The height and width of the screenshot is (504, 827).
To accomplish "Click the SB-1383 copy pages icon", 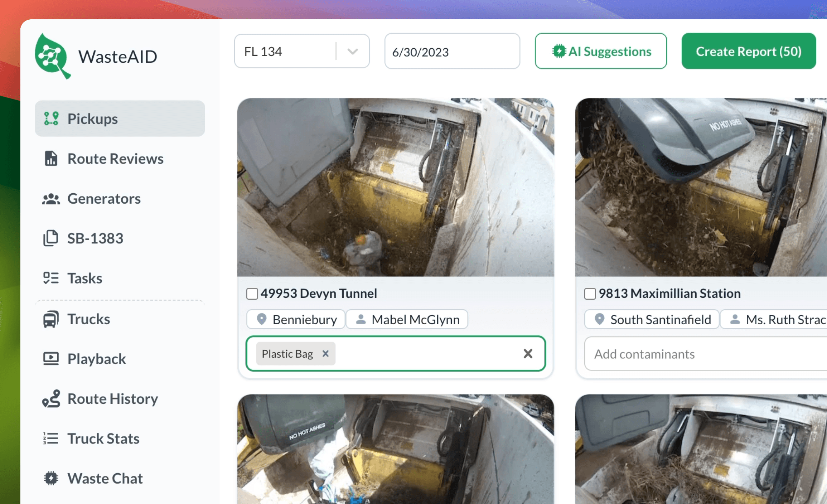I will point(51,238).
